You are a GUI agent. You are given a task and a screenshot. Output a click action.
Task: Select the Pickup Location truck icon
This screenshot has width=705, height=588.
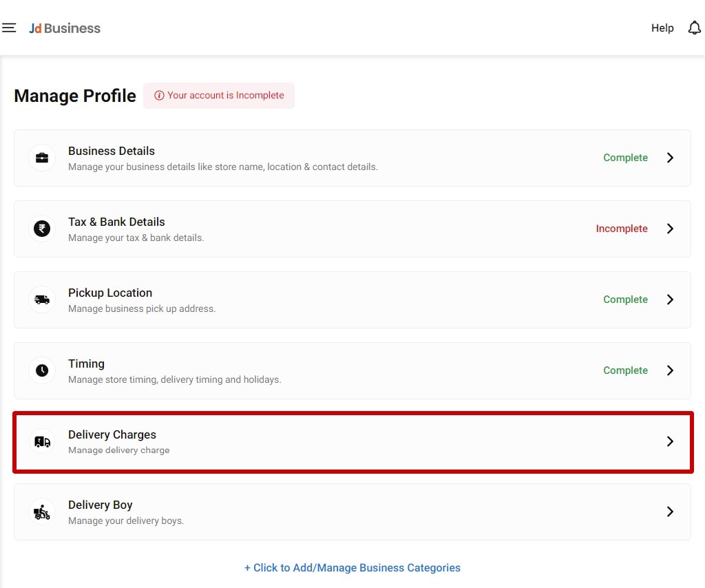pyautogui.click(x=42, y=300)
